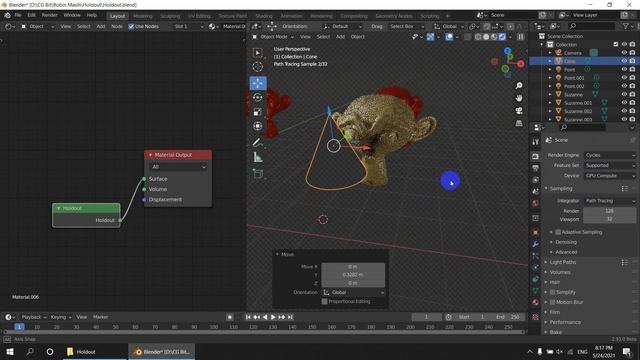Toggle Adaptive Sampling checkbox
The image size is (640, 360).
click(558, 232)
